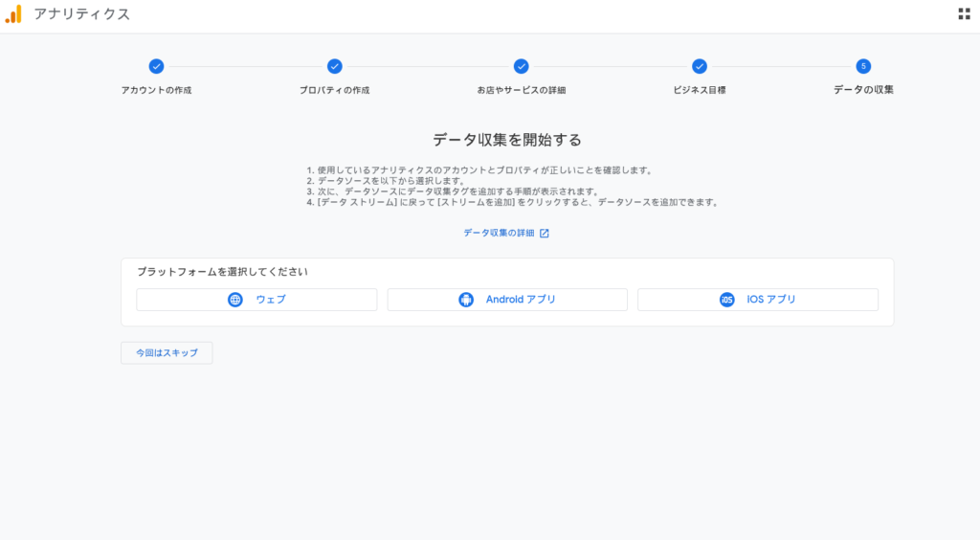Click the checkmark circle above ビジネス目標

tap(700, 66)
